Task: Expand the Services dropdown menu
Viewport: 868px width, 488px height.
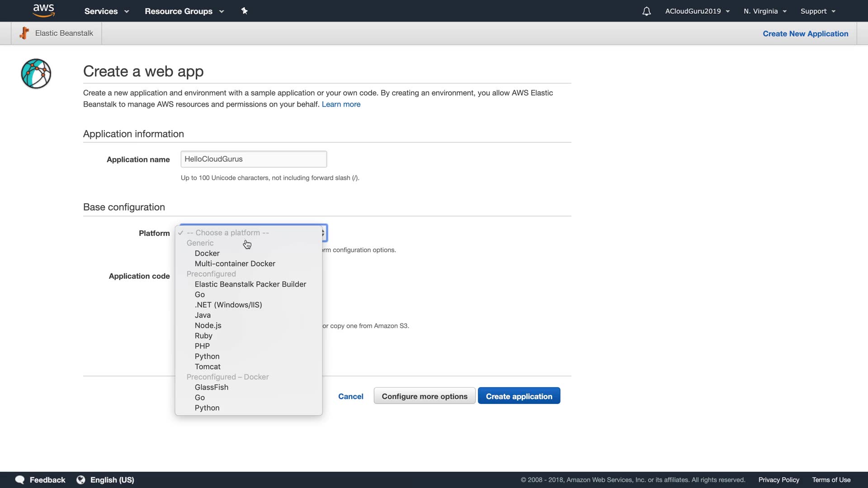Action: point(107,11)
